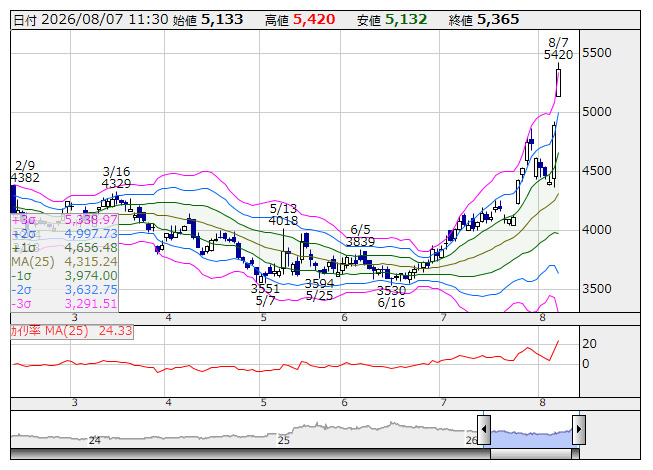
Task: Click month 8 on main chart axis
Action: coord(542,318)
